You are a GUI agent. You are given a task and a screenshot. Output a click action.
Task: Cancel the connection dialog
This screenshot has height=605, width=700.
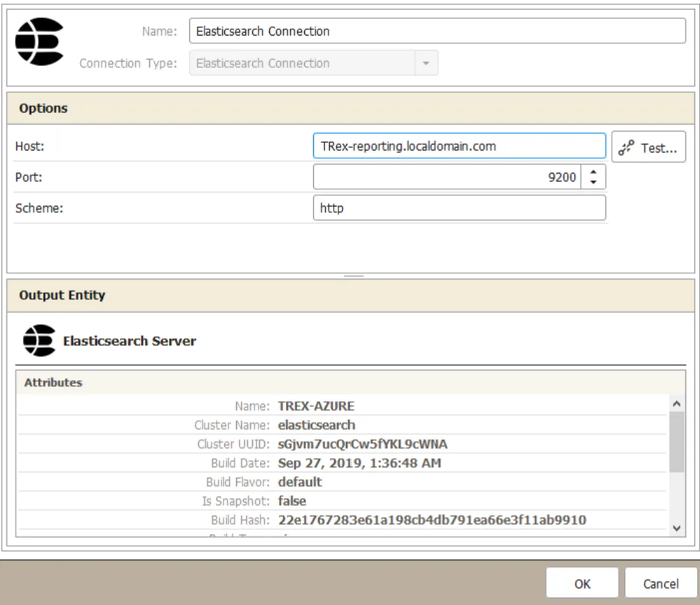coord(661,583)
